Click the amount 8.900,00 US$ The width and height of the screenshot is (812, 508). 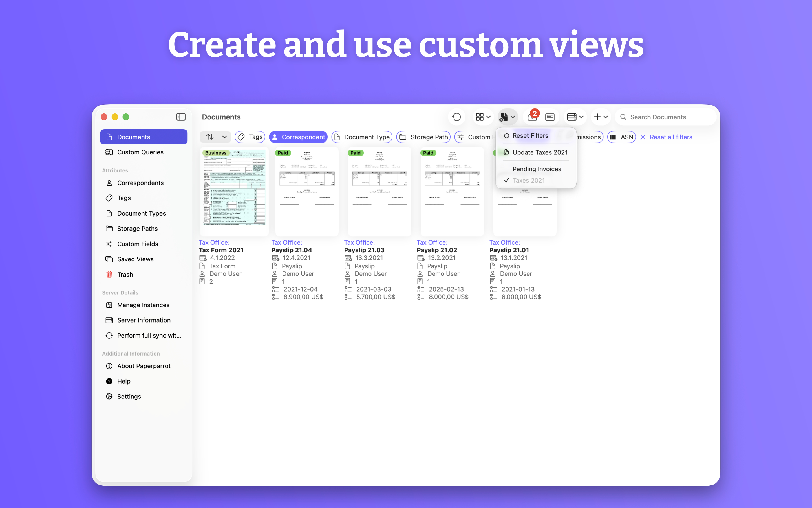pyautogui.click(x=303, y=297)
